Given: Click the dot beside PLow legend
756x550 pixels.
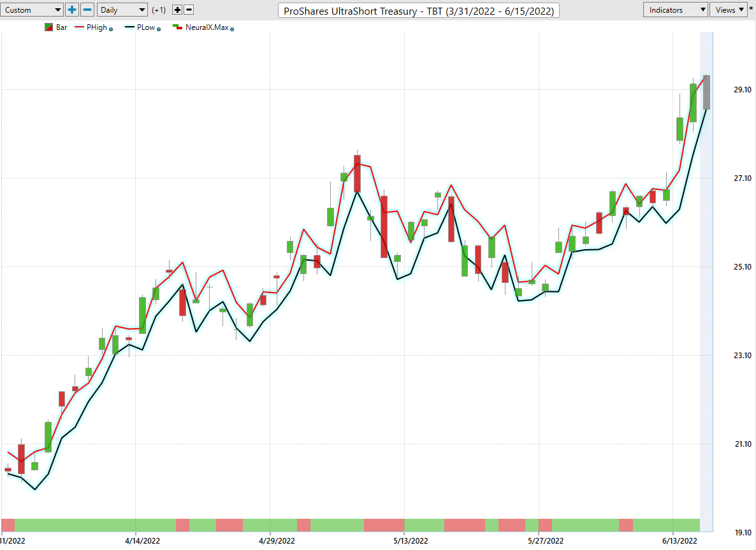Looking at the screenshot, I should [x=159, y=29].
